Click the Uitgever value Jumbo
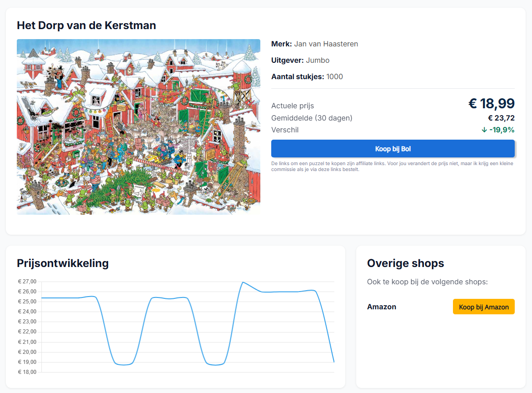This screenshot has width=532, height=393. coord(318,60)
